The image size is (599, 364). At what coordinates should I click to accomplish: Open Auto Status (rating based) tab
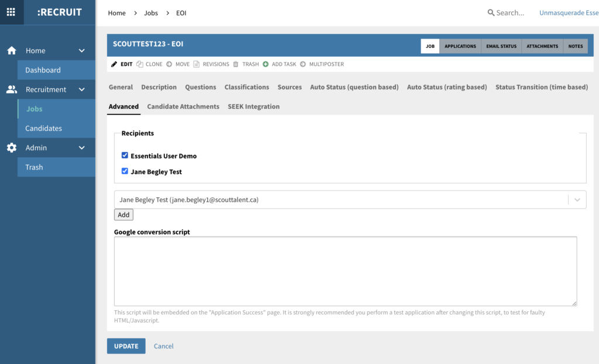447,87
